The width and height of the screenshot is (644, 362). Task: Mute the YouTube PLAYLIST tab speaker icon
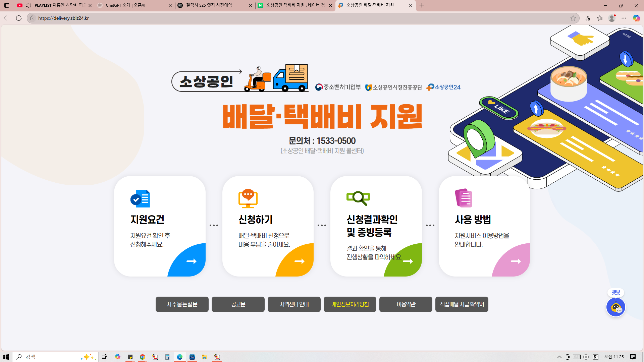[29, 5]
